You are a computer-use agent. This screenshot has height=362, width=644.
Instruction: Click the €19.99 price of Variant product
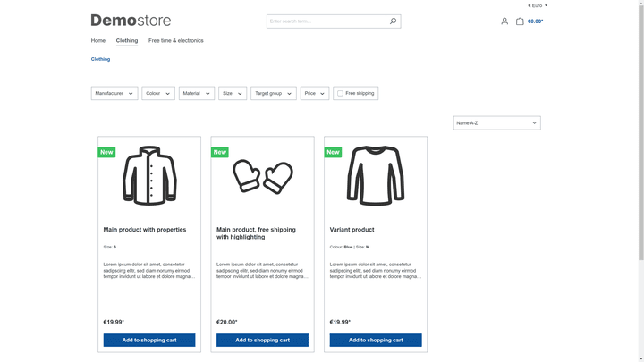tap(340, 322)
